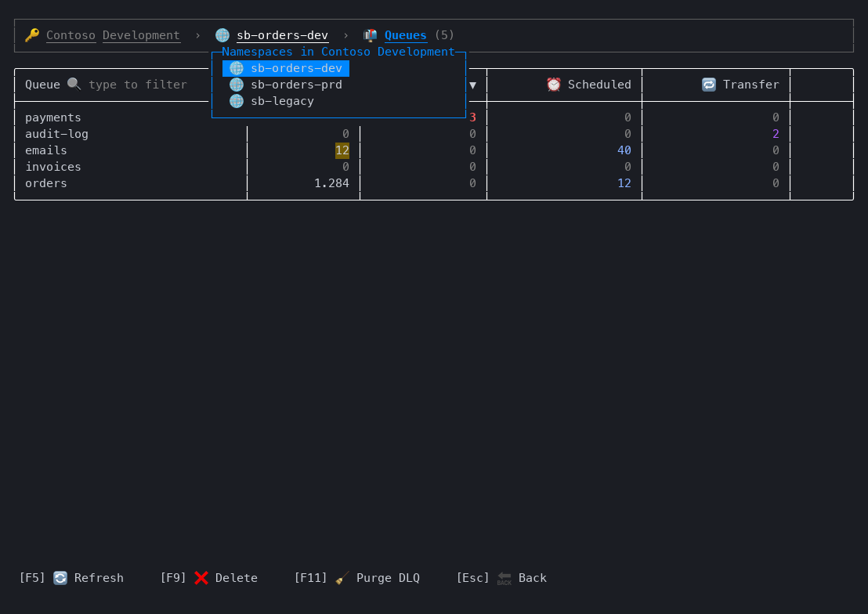Select the emails queue row
The image size is (868, 614).
point(433,150)
